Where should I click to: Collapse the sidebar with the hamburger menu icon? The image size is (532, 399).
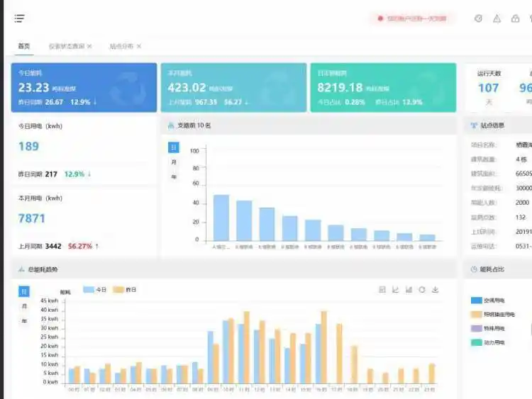point(19,18)
